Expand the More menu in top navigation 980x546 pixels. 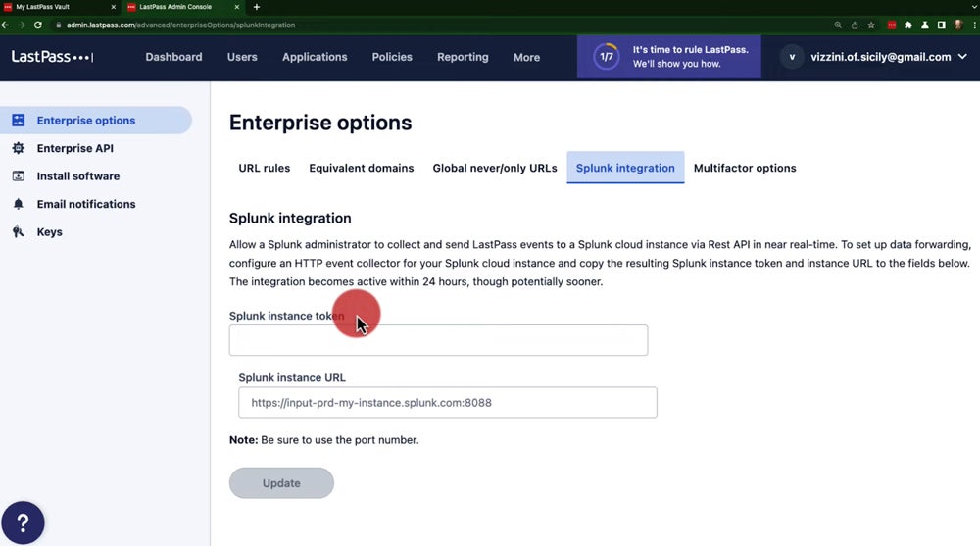tap(526, 57)
